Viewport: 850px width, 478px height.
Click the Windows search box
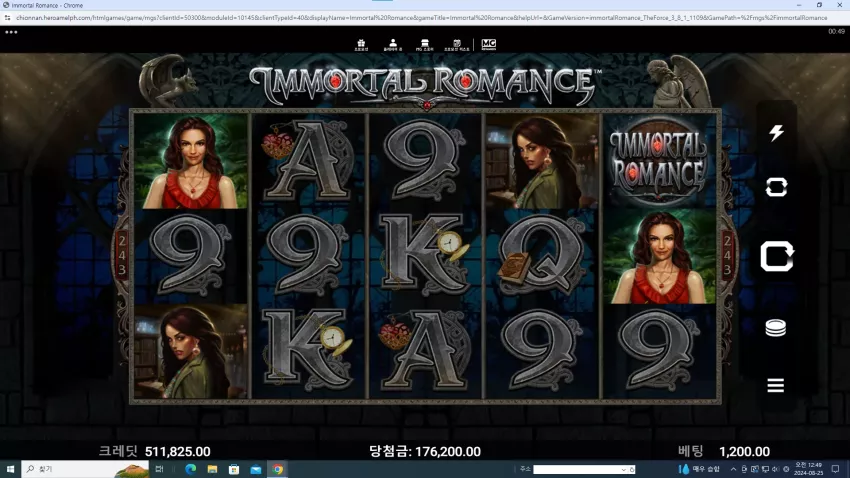click(85, 469)
